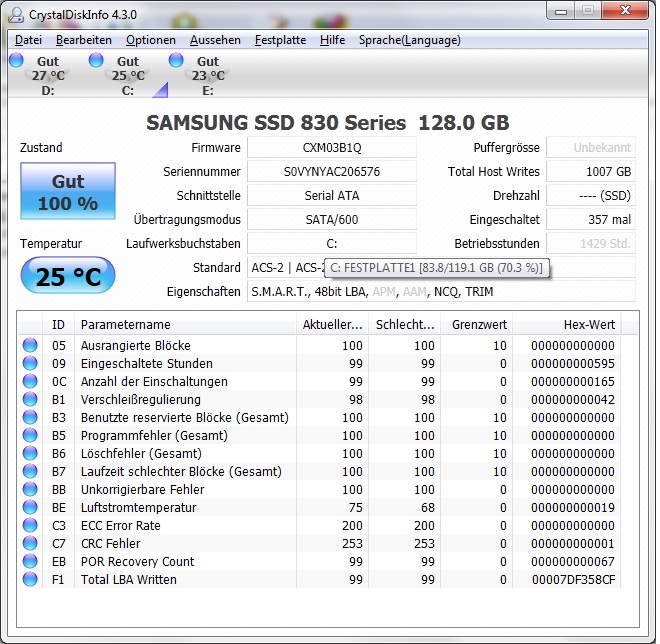The image size is (660, 644).
Task: Open the Festplatte menu
Action: click(280, 40)
